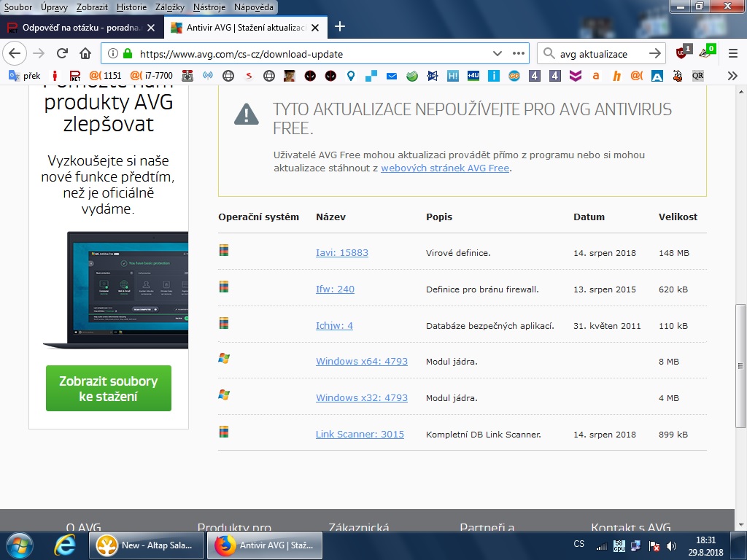The height and width of the screenshot is (560, 747).
Task: Open the '+4U' bookmark icon
Action: click(473, 76)
